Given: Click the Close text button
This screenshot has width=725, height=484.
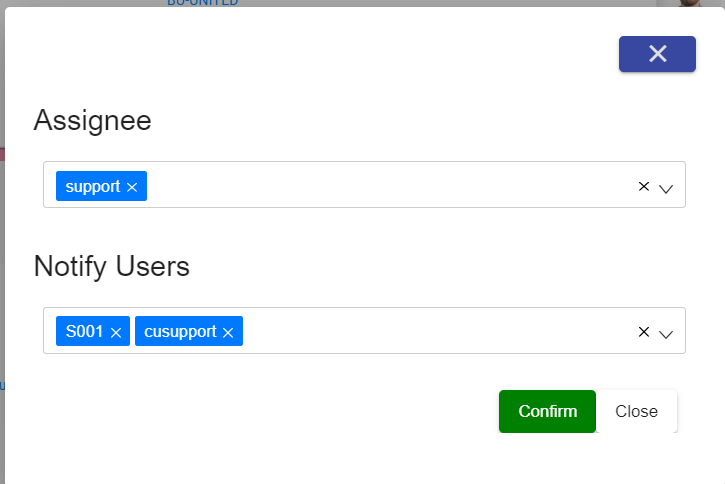Looking at the screenshot, I should click(x=636, y=411).
